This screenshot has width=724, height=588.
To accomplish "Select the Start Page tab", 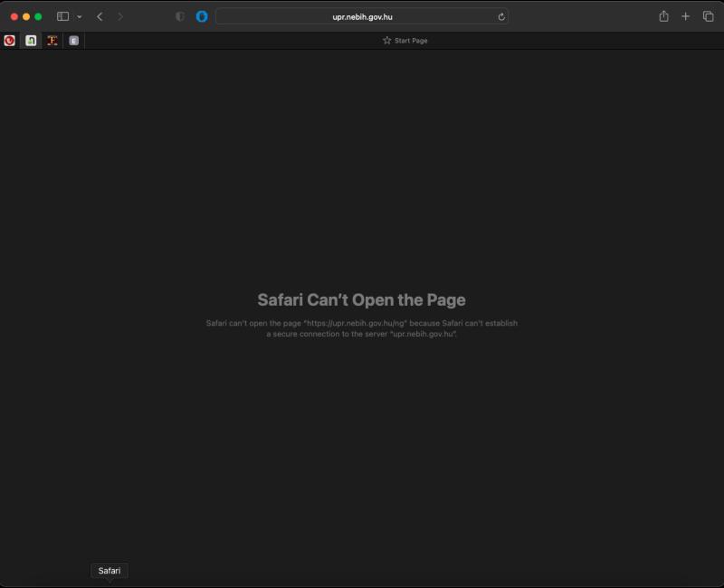I will (x=405, y=41).
